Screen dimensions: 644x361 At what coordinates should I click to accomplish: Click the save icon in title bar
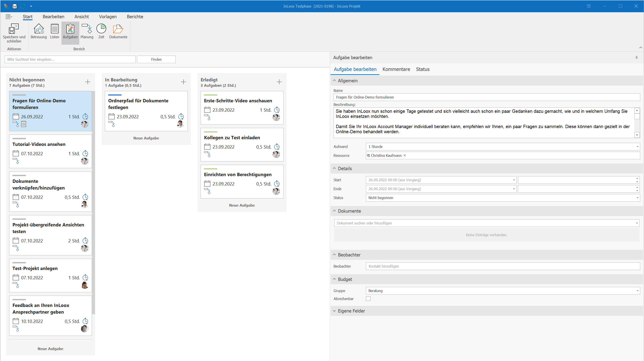coord(15,6)
